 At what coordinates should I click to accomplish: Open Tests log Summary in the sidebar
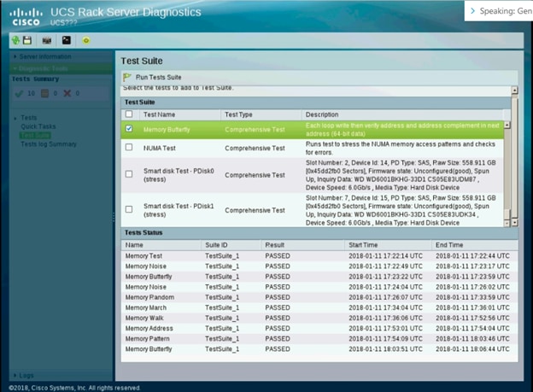[x=49, y=144]
